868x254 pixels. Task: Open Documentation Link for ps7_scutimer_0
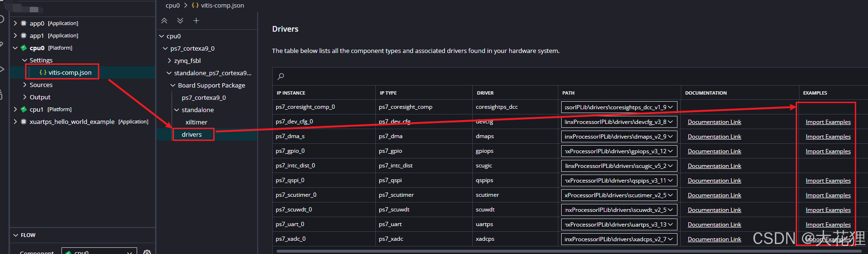(x=714, y=195)
